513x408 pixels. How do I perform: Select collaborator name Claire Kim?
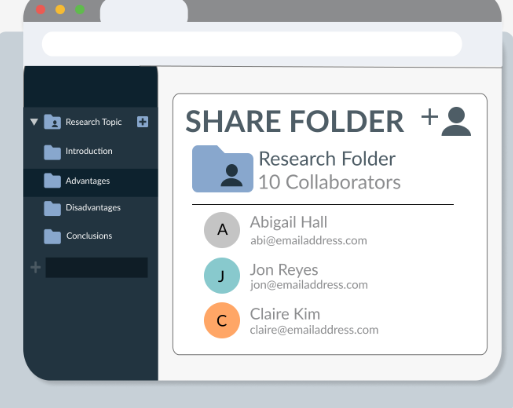click(x=285, y=314)
